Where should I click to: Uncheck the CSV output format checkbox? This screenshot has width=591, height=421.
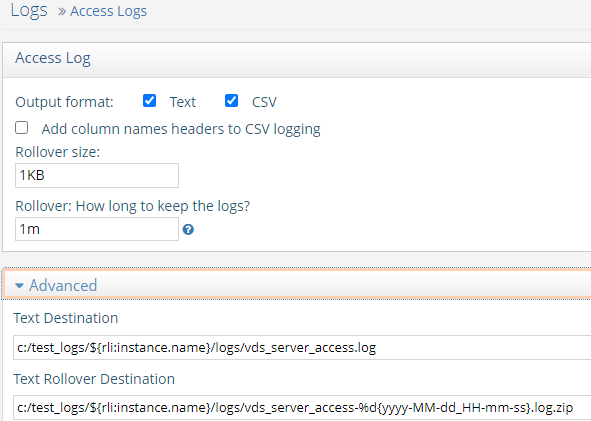tap(231, 101)
